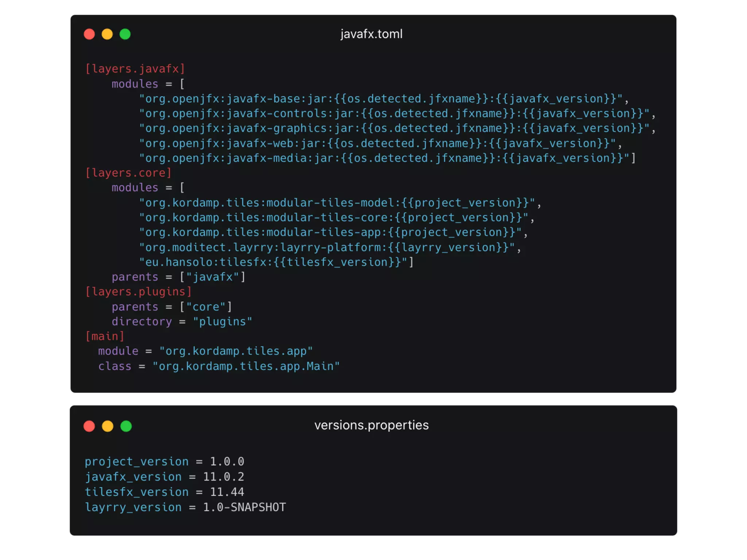Click yellow minimize dot on javafx.toml window
Screen dimensions: 747x560
point(107,34)
